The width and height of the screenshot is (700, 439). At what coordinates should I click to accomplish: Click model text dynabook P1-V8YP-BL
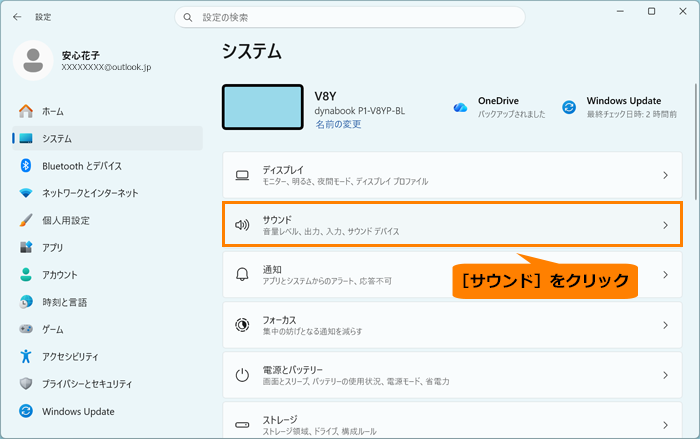tap(359, 111)
